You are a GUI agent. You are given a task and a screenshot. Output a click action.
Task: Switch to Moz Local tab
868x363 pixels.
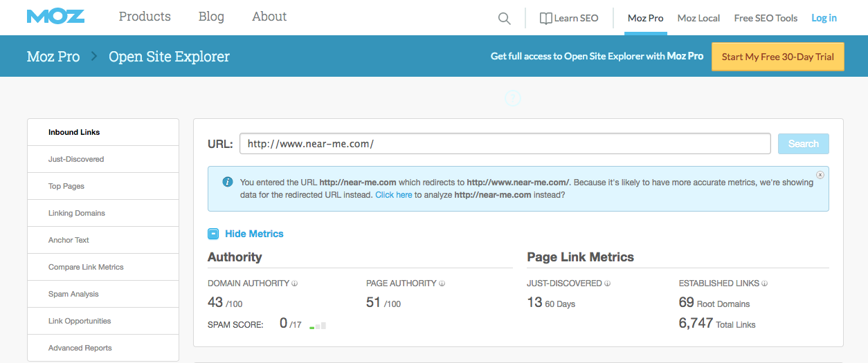coord(698,18)
